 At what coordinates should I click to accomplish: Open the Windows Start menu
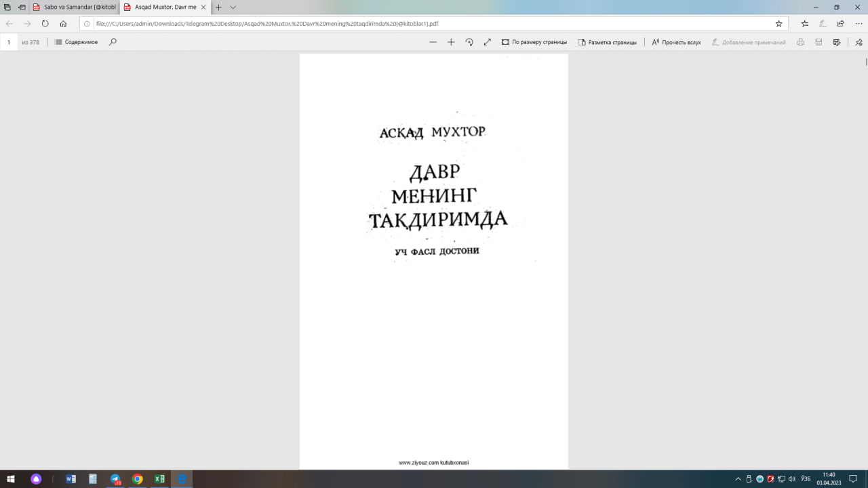[x=11, y=479]
